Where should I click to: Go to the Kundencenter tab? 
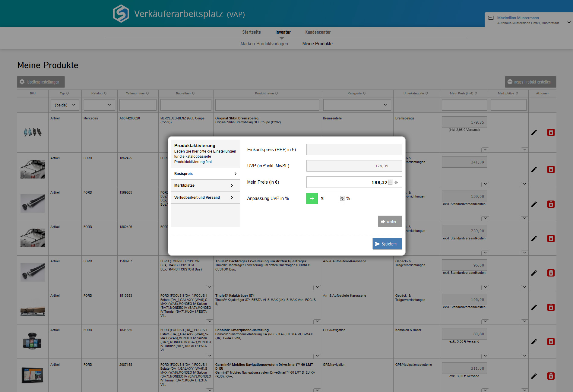click(x=318, y=32)
